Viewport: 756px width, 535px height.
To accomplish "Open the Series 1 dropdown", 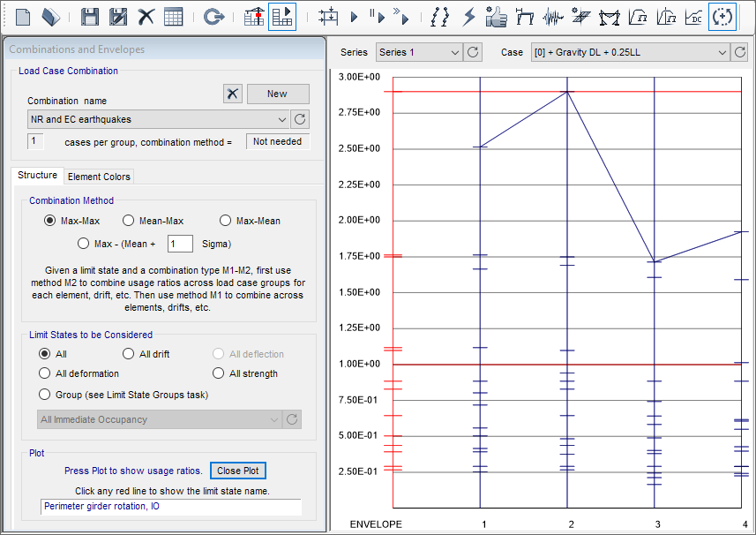I will pyautogui.click(x=419, y=52).
